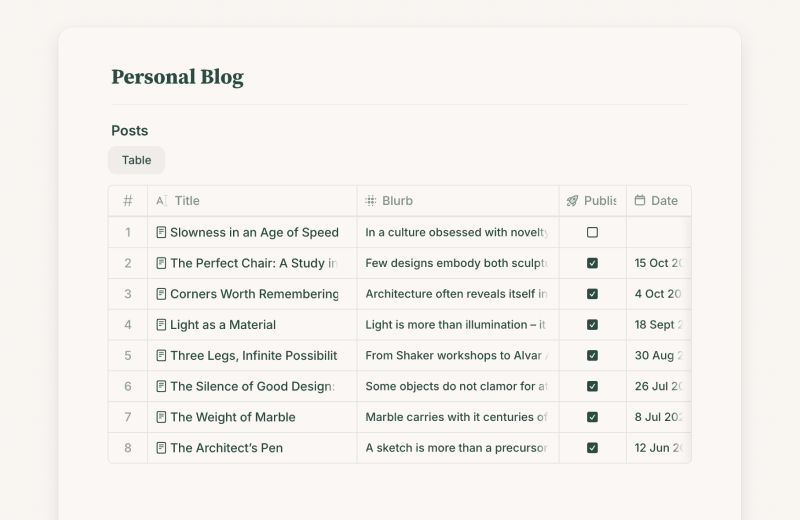Screen dimensions: 800x520
Task: Click the page icon beside Slowness in an Age of Speed
Action: tap(161, 232)
